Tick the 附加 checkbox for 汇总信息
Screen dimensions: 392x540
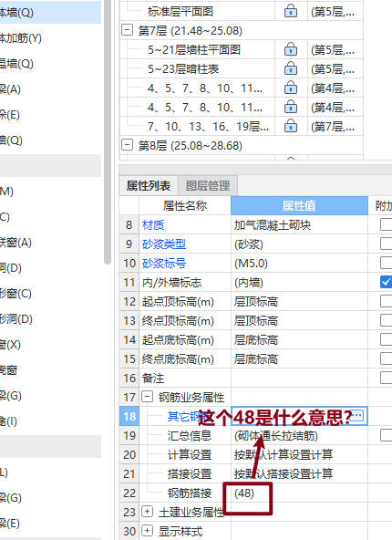coord(387,435)
